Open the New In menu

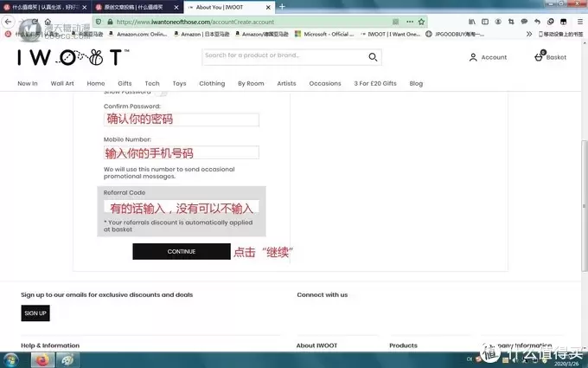point(28,84)
